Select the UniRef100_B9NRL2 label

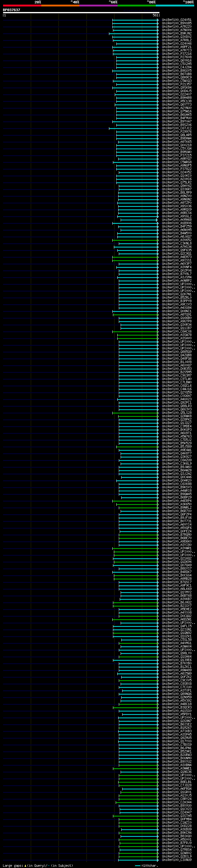click(177, 507)
